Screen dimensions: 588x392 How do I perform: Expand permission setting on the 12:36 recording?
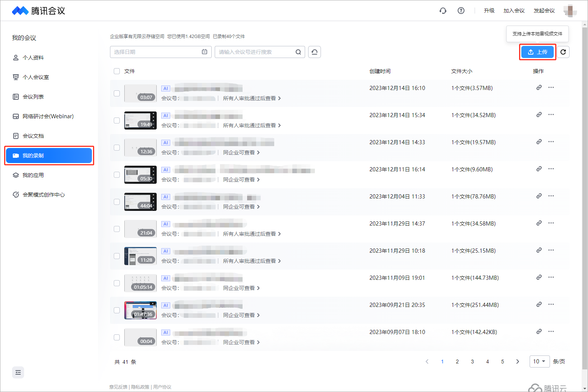click(241, 153)
